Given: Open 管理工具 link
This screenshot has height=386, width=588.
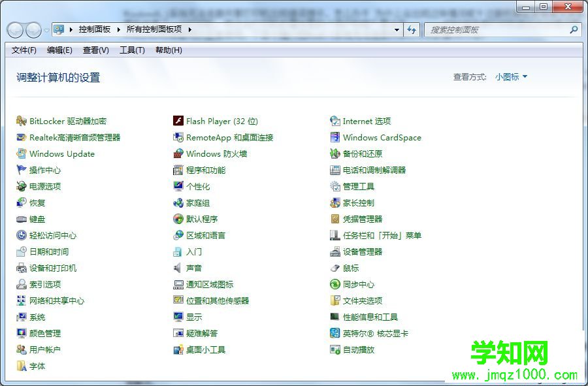Looking at the screenshot, I should pos(359,186).
